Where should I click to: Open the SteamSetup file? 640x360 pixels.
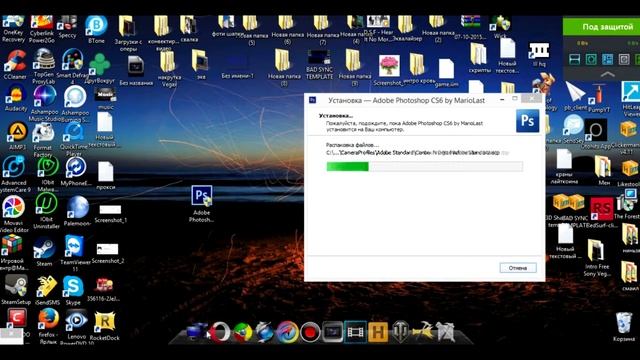pos(16,289)
